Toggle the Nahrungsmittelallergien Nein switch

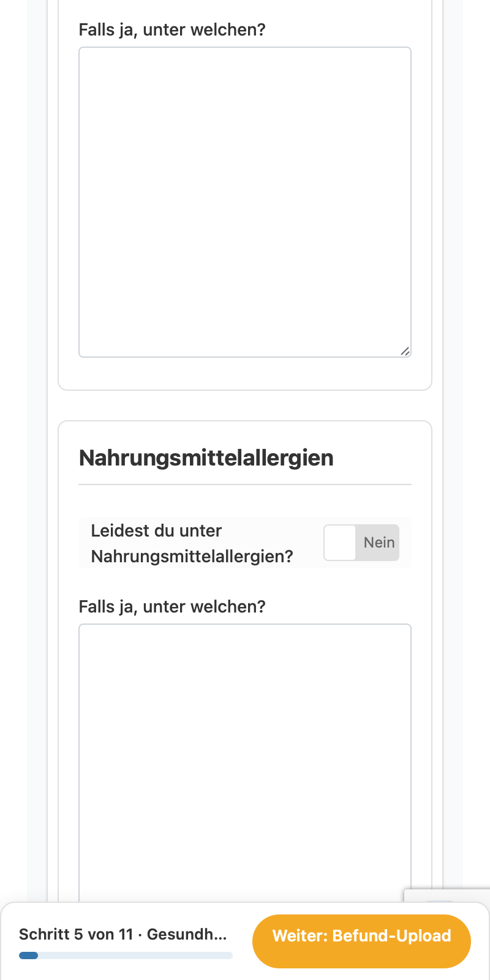tap(361, 543)
